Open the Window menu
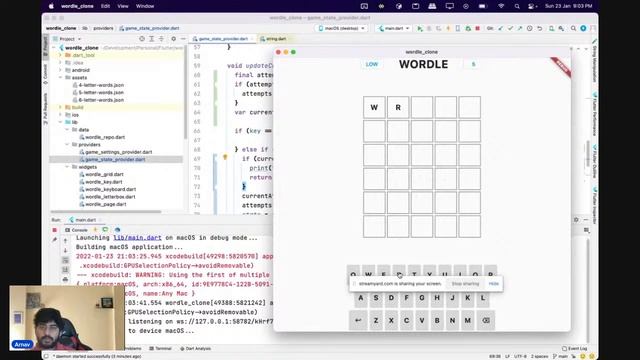This screenshot has width=640, height=360. 145,6
